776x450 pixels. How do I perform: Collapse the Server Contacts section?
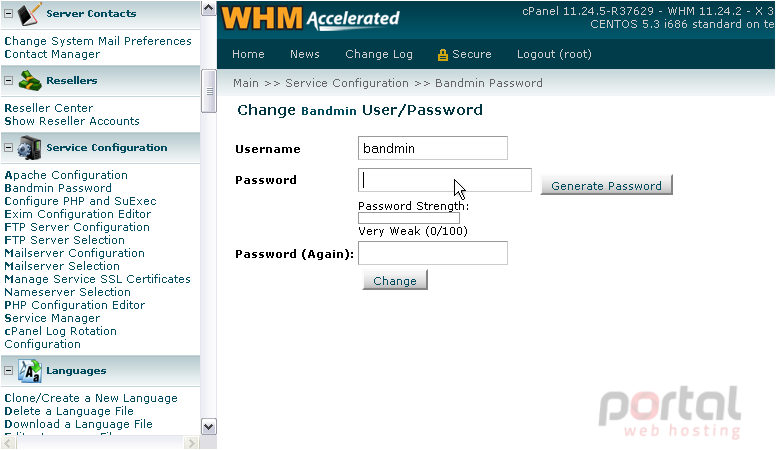pyautogui.click(x=8, y=14)
